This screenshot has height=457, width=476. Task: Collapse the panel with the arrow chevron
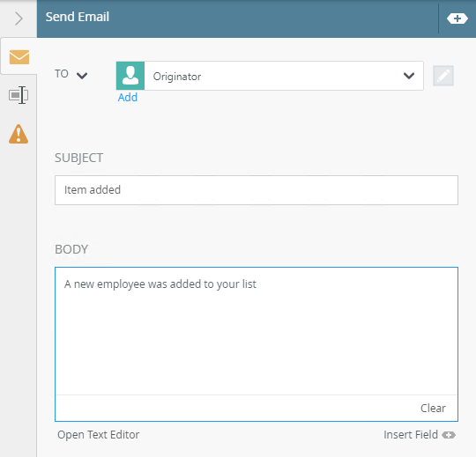(19, 18)
